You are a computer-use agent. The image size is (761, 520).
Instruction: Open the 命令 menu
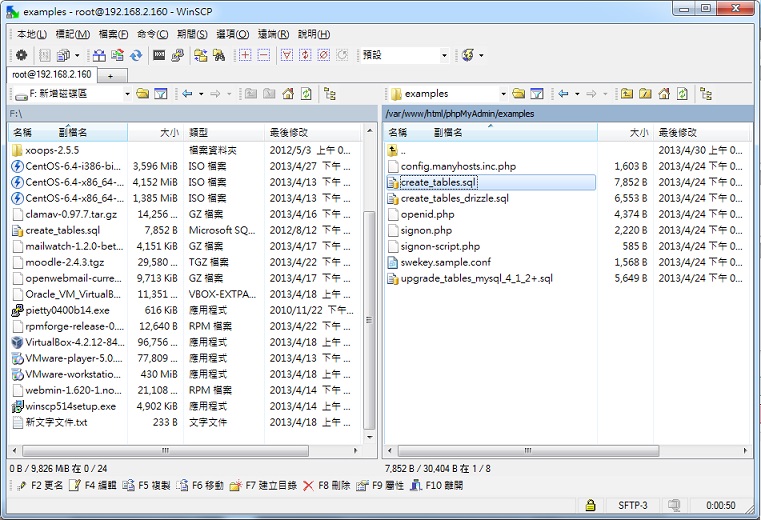[152, 34]
